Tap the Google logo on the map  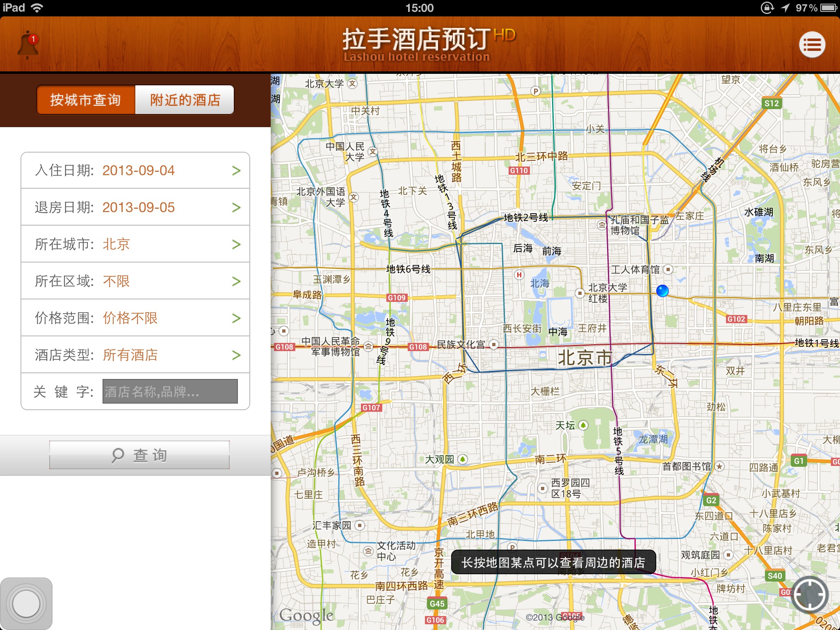point(306,615)
